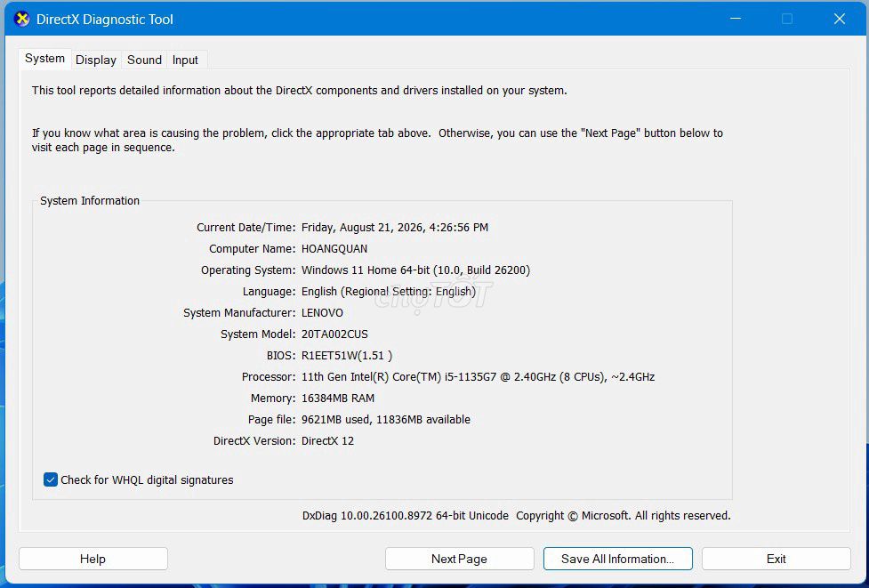The height and width of the screenshot is (588, 869).
Task: Click the Help button
Action: tap(93, 559)
